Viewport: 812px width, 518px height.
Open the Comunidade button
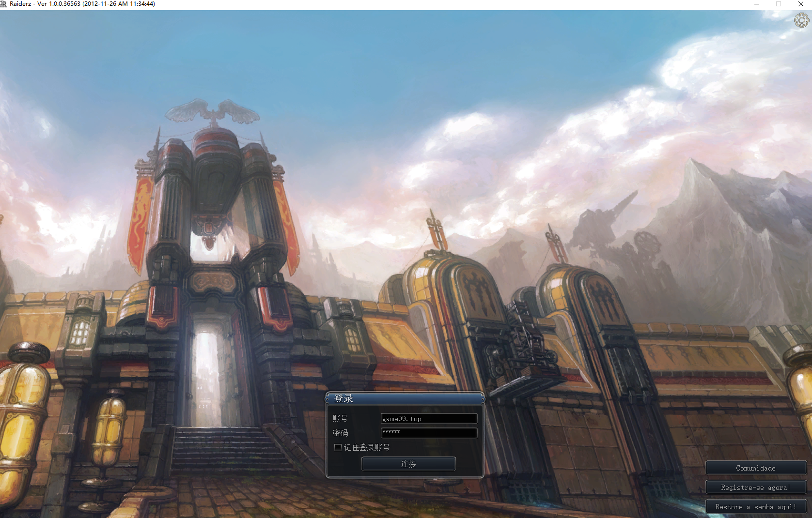pos(755,468)
